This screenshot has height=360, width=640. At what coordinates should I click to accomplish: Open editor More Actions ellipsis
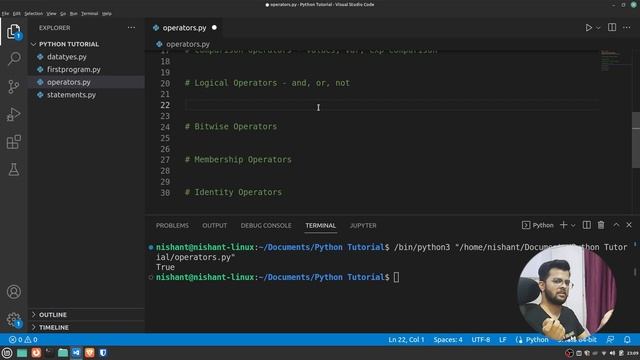tap(627, 27)
